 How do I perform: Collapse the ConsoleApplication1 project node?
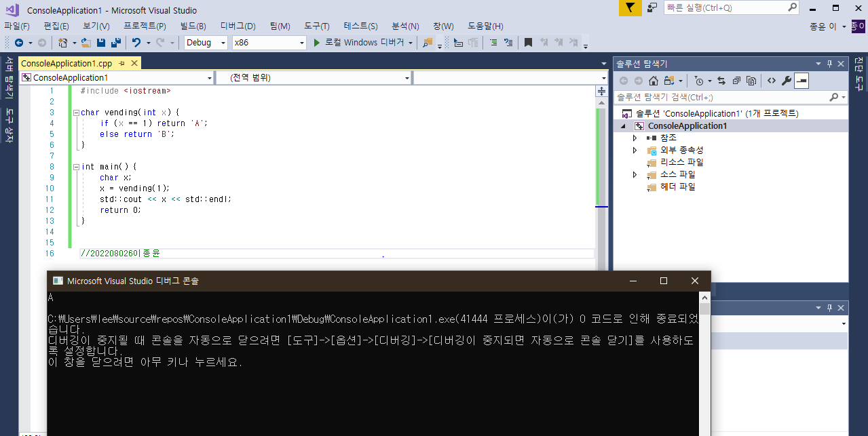pyautogui.click(x=623, y=125)
